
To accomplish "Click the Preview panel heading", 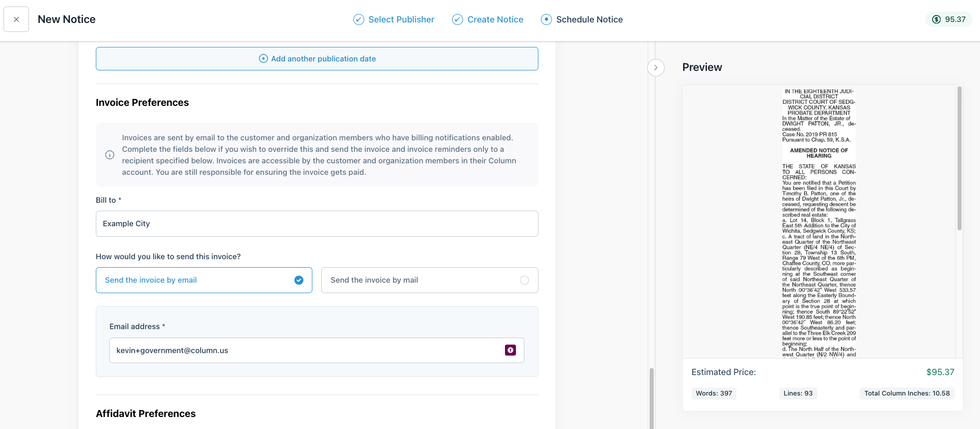I will click(x=702, y=67).
